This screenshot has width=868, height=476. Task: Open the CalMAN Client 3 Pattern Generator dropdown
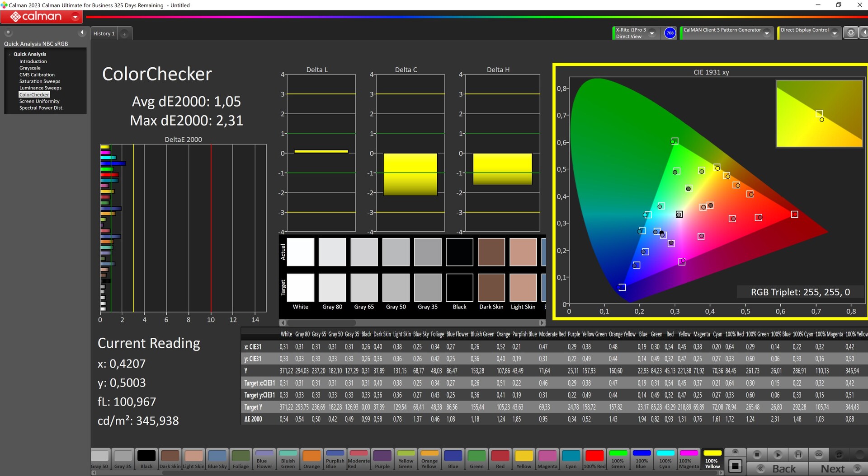point(767,33)
